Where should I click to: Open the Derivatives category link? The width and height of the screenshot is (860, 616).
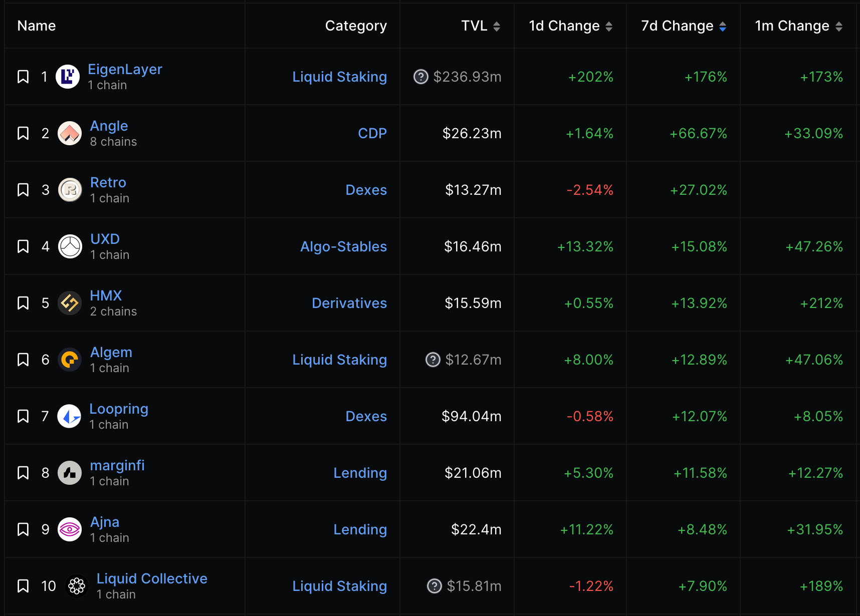click(349, 303)
